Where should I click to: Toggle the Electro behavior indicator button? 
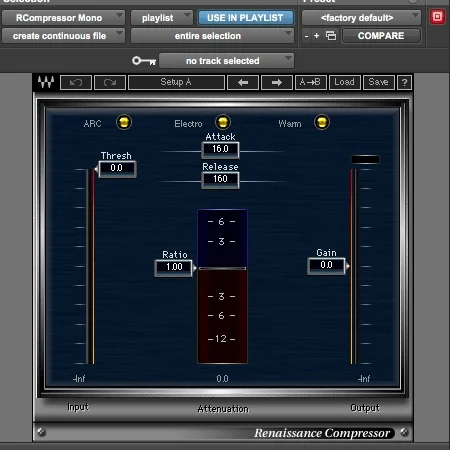tap(223, 122)
